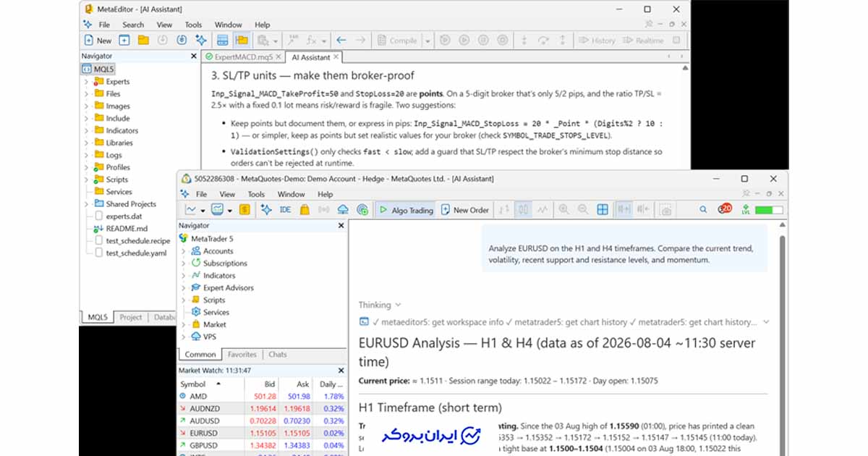Open the Window menu in MetaTrader
The height and width of the screenshot is (456, 868).
(x=291, y=194)
